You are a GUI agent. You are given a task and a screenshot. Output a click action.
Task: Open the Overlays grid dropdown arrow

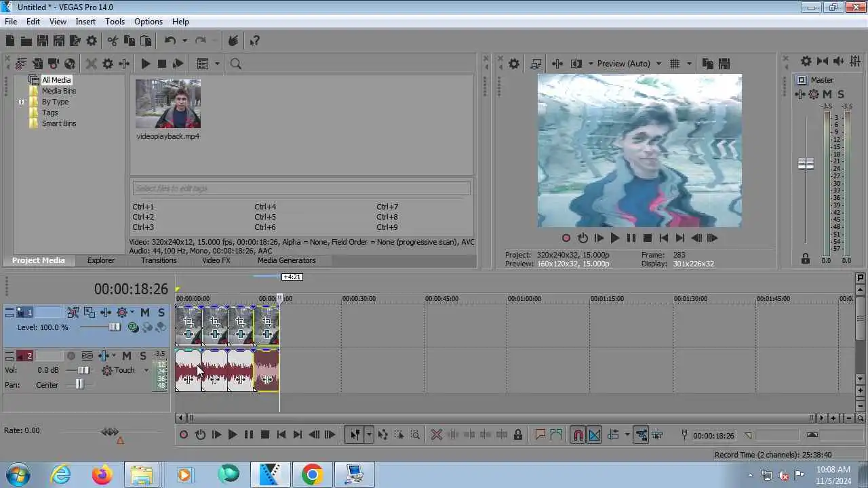pos(689,64)
